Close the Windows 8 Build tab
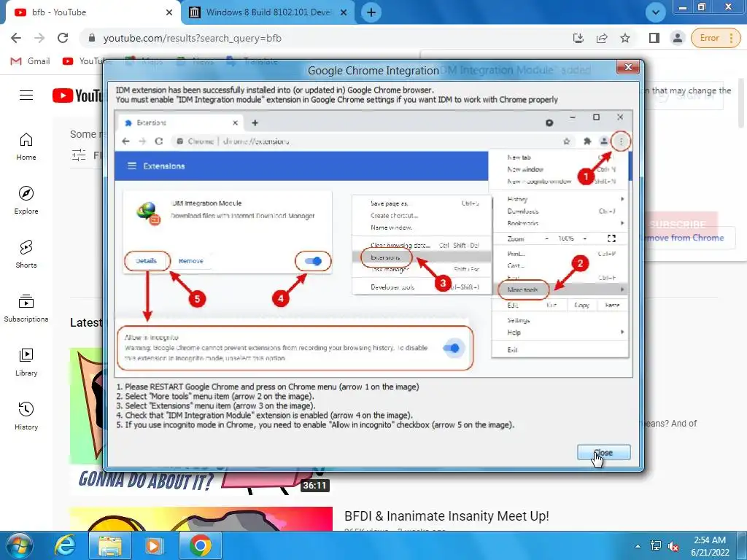747x560 pixels. pyautogui.click(x=344, y=12)
